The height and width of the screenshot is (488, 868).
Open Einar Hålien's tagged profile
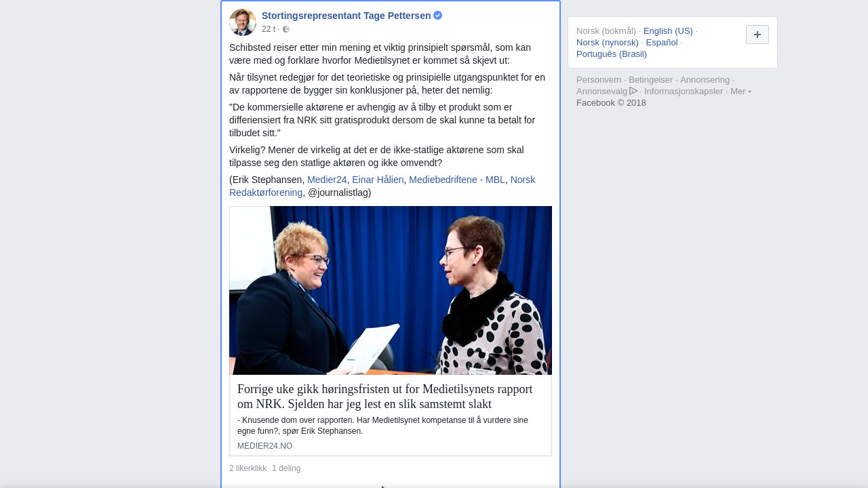click(378, 180)
